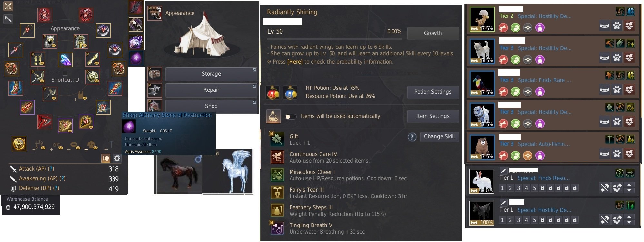
Task: Click the Lv.50 fairy experience bar
Action: pyautogui.click(x=334, y=39)
